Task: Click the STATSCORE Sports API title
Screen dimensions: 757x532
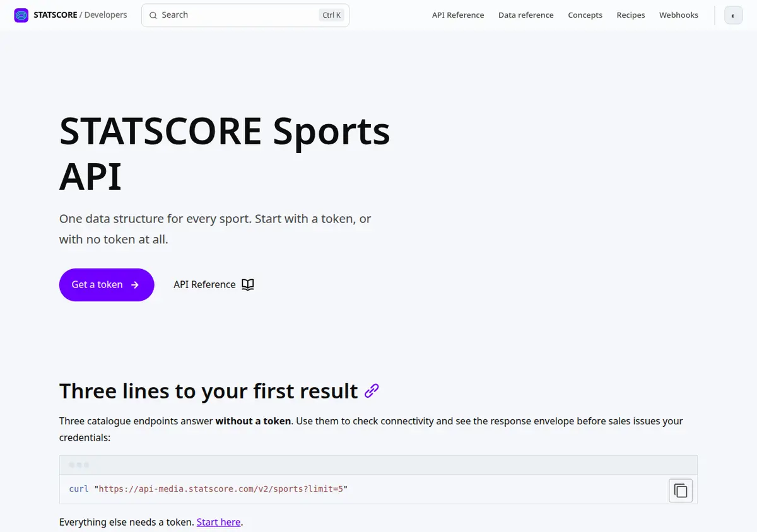Action: [x=225, y=154]
